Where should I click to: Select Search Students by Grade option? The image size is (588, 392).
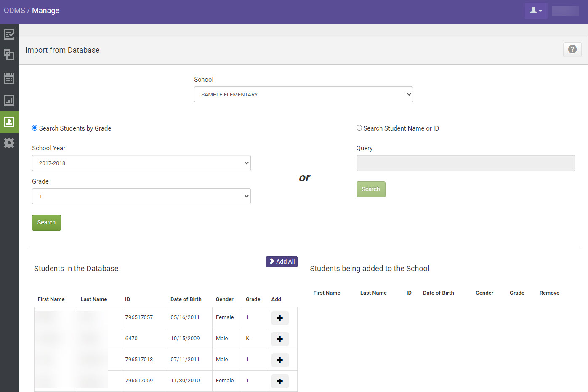pyautogui.click(x=35, y=128)
